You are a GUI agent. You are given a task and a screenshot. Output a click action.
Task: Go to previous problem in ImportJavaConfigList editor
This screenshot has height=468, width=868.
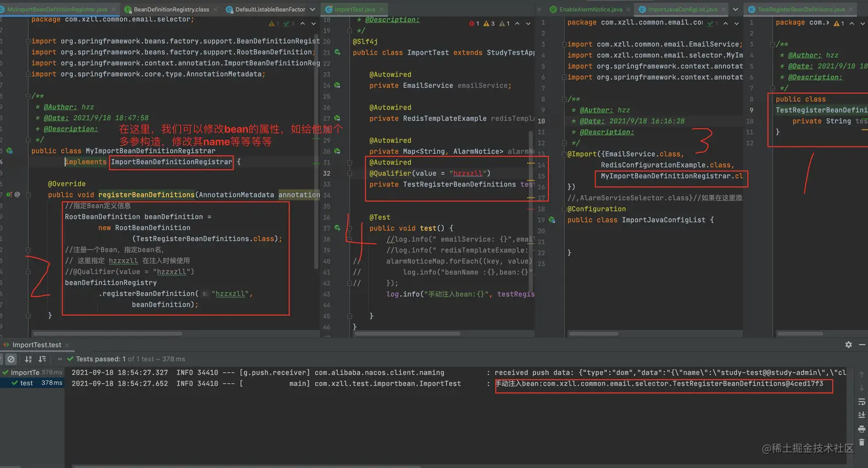click(x=726, y=24)
